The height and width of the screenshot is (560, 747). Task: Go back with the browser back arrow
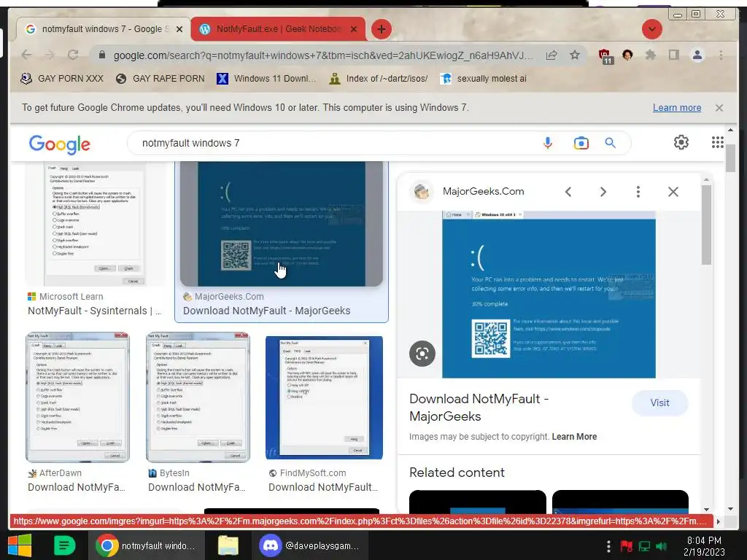click(x=27, y=55)
